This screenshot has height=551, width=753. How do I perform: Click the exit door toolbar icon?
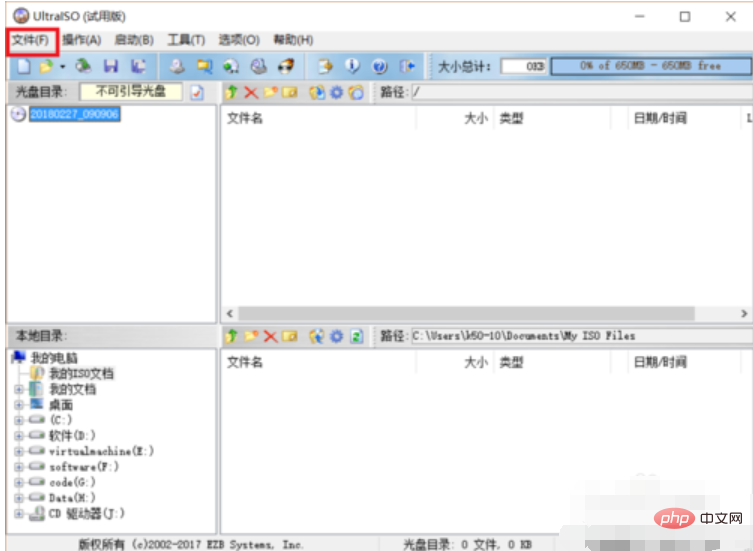tap(407, 66)
